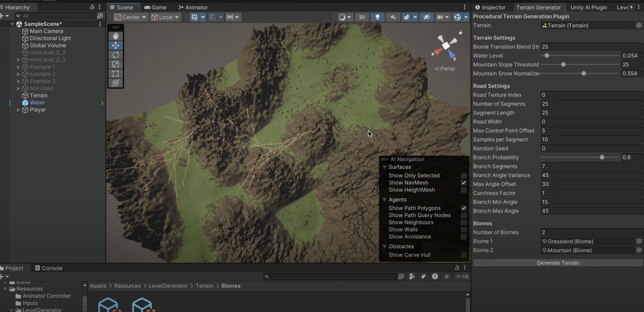644x312 pixels.
Task: Click the Generate Terrain button
Action: (558, 263)
